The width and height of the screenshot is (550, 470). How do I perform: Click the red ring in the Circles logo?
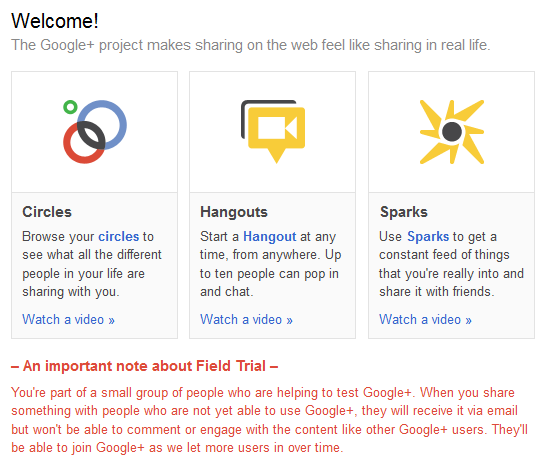click(x=83, y=143)
